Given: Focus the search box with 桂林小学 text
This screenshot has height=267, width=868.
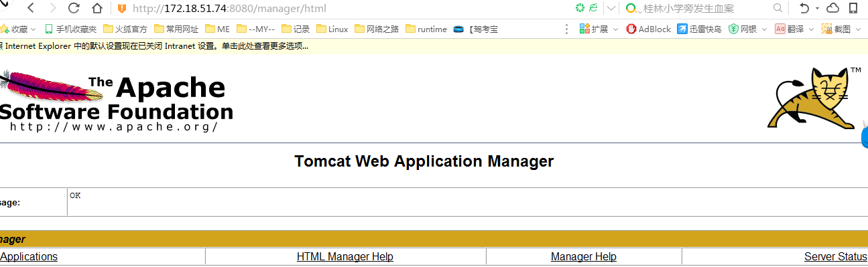Looking at the screenshot, I should (688, 9).
